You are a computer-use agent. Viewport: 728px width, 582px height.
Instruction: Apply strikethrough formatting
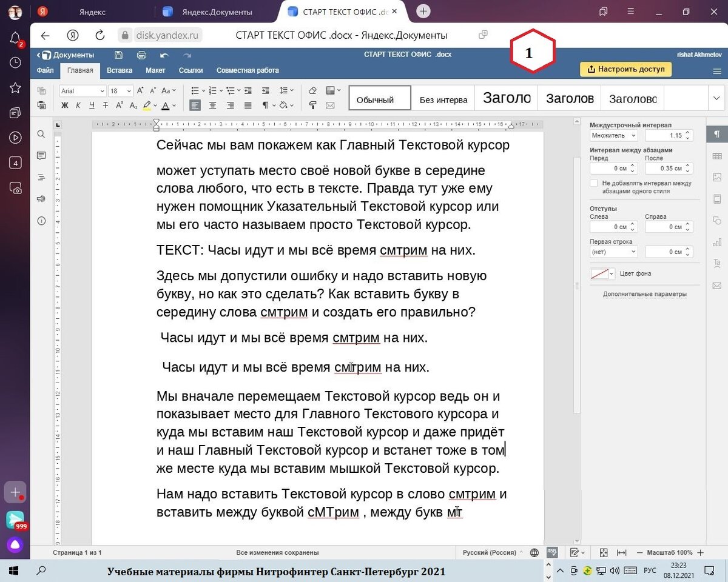[x=106, y=105]
